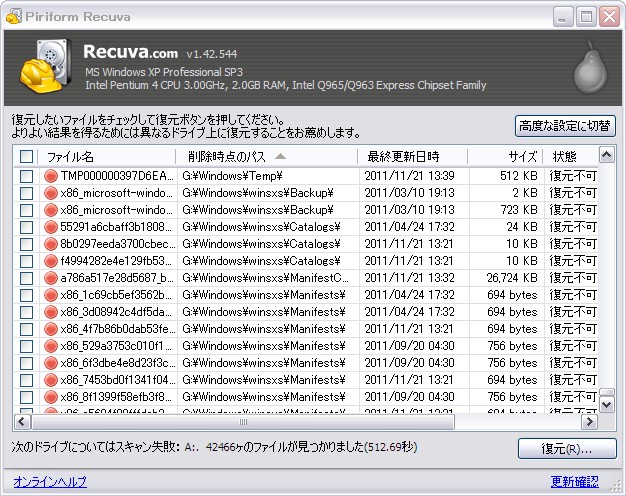Check the box for the 723 KB x86_microsoft-windo file

pyautogui.click(x=26, y=210)
